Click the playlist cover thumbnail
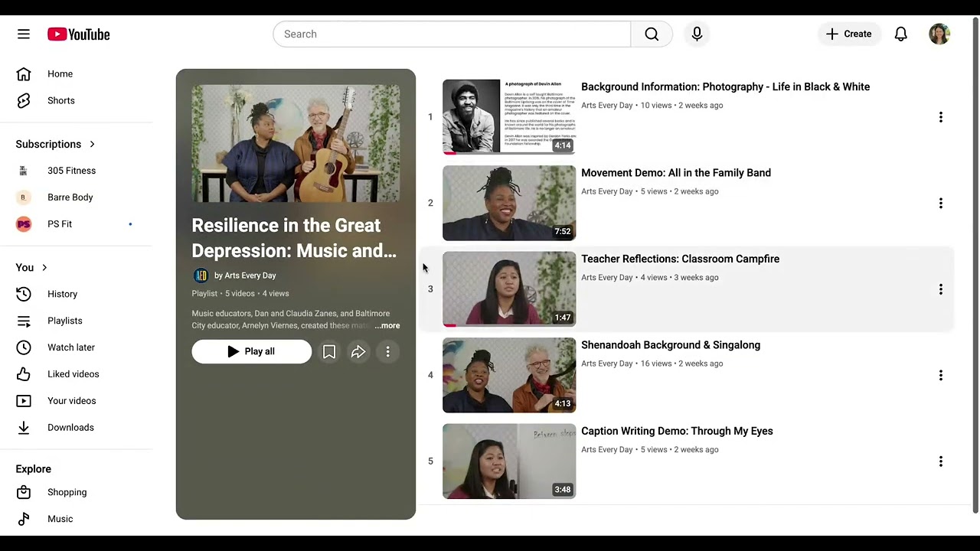980x551 pixels. pos(296,144)
